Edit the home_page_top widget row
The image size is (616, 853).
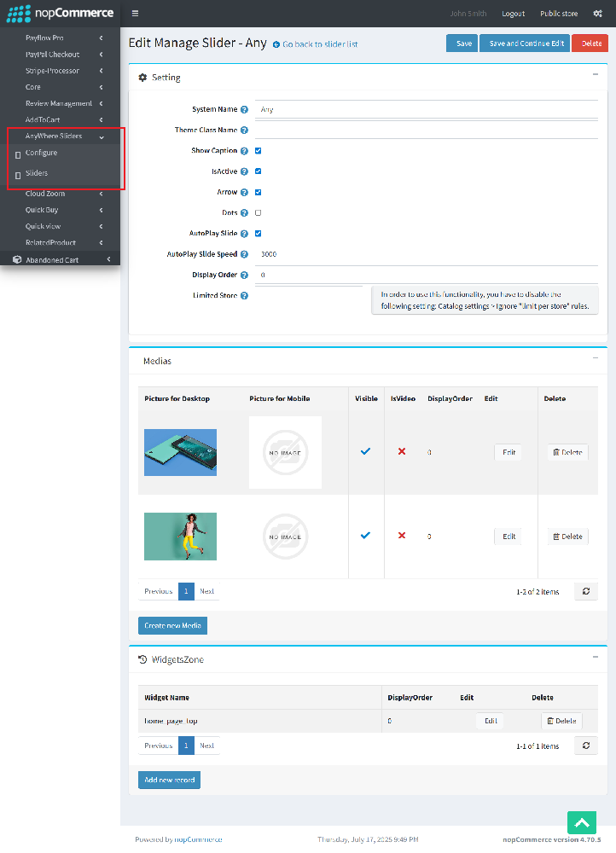coord(490,721)
